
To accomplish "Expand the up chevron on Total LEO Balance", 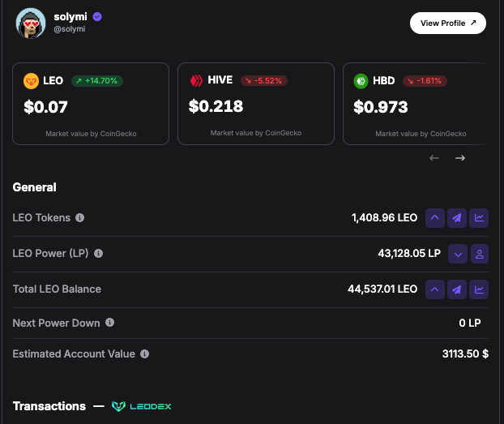I will click(435, 289).
